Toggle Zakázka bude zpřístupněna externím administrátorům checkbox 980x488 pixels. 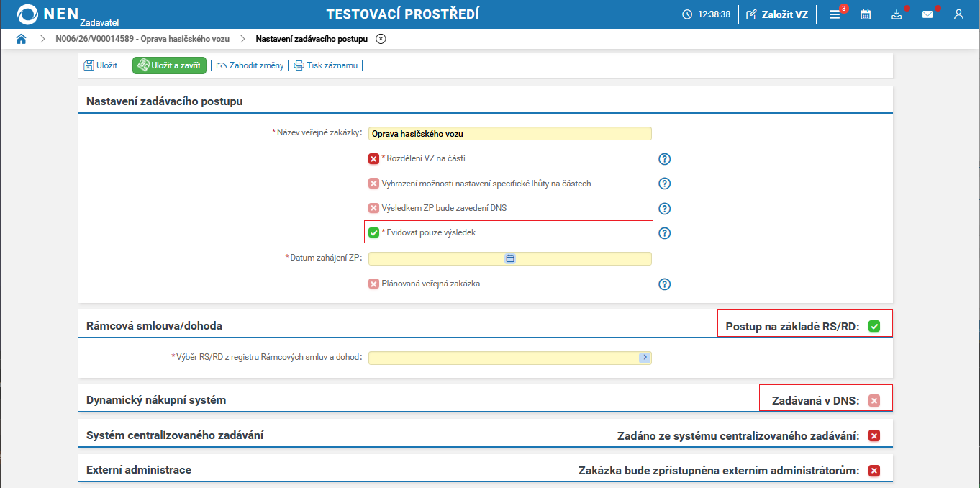[x=874, y=471]
